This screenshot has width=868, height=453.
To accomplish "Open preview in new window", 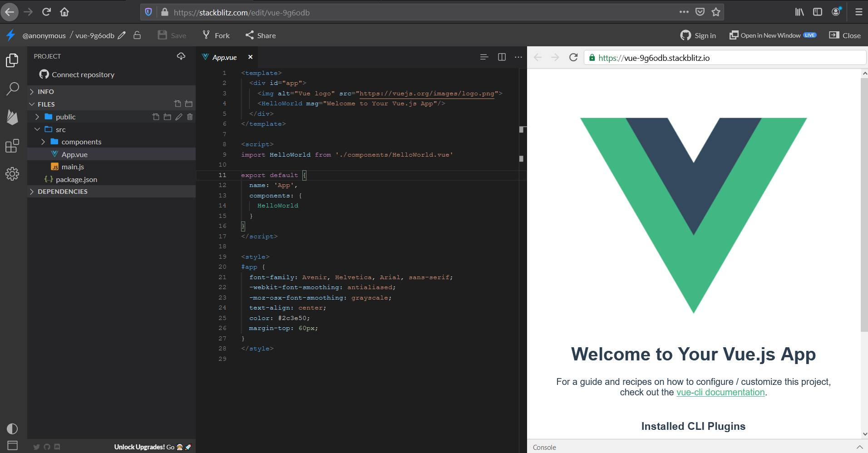I will 773,35.
